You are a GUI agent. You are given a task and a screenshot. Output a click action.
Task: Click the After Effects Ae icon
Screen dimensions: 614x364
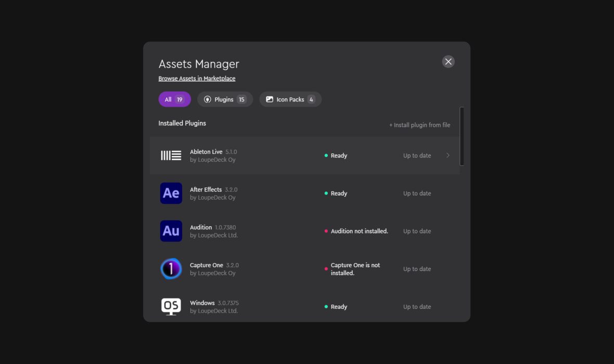(x=171, y=193)
